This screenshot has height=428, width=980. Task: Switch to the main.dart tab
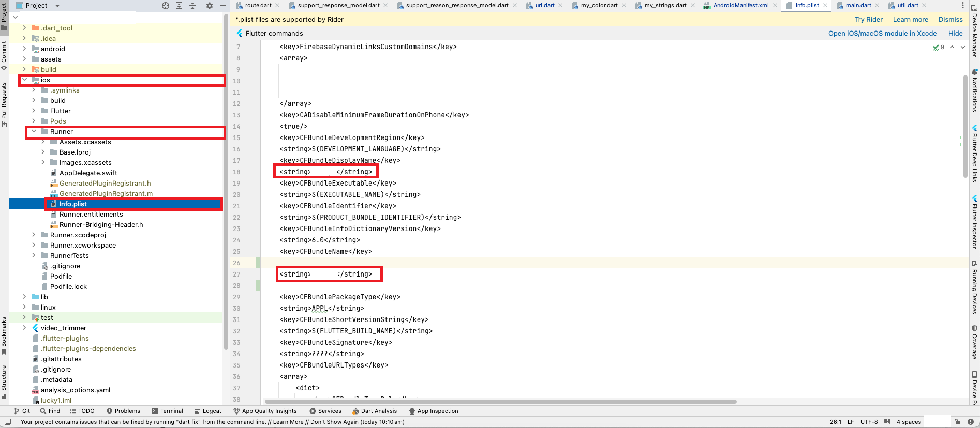click(858, 5)
